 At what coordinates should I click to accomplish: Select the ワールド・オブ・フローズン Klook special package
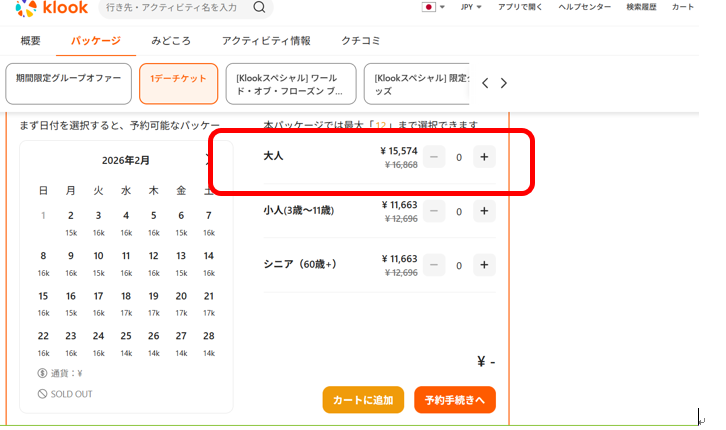(291, 84)
